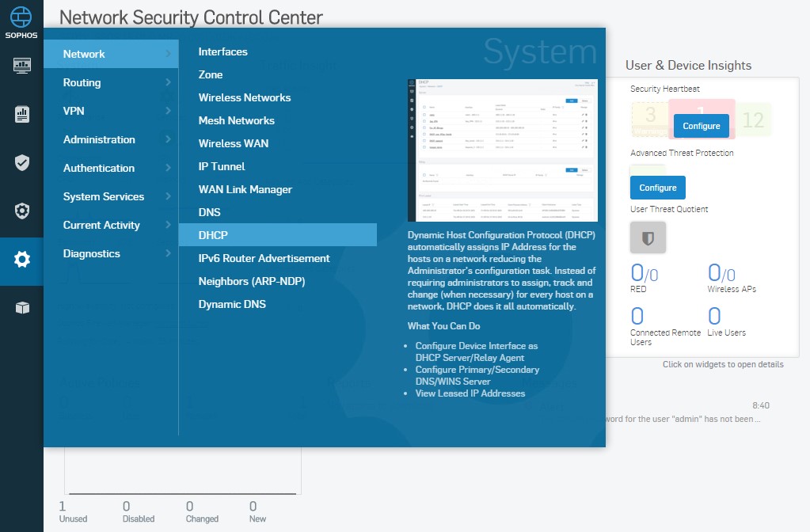Click the 'What You Can Do' heading
810x532 pixels.
coord(443,326)
